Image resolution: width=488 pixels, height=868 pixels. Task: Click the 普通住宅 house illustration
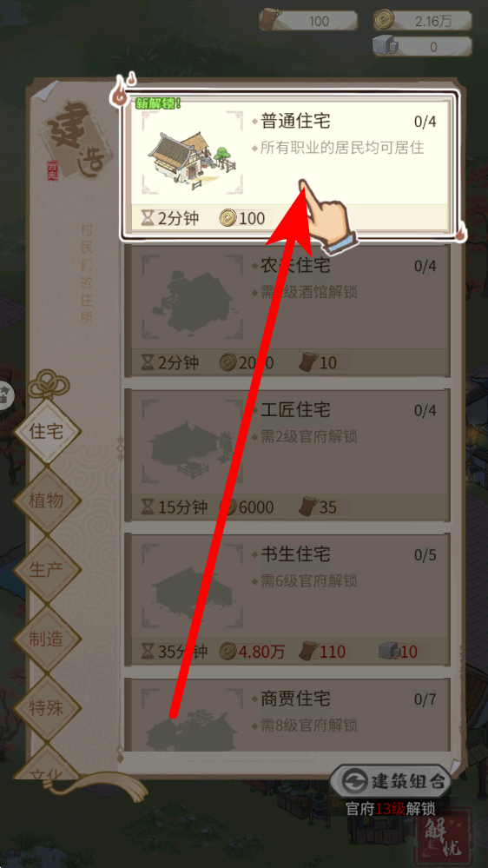(x=192, y=156)
